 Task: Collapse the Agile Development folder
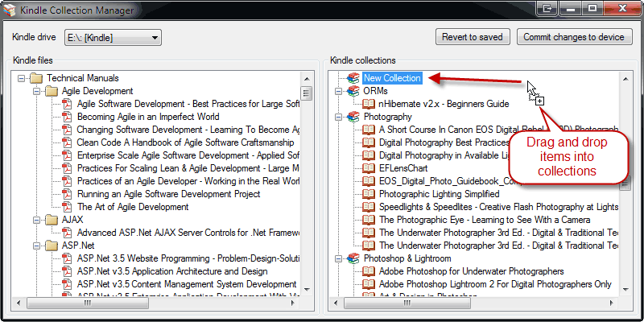[37, 91]
